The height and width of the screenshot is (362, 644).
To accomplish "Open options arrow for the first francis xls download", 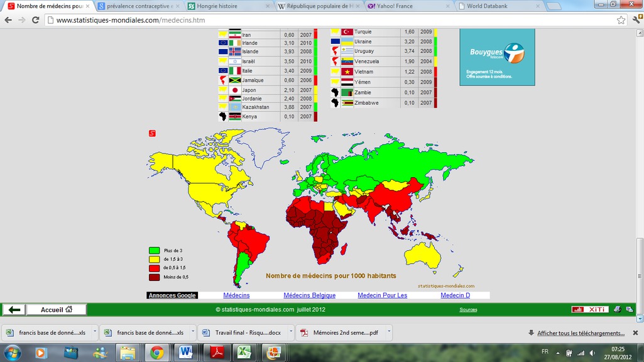I will (95, 331).
